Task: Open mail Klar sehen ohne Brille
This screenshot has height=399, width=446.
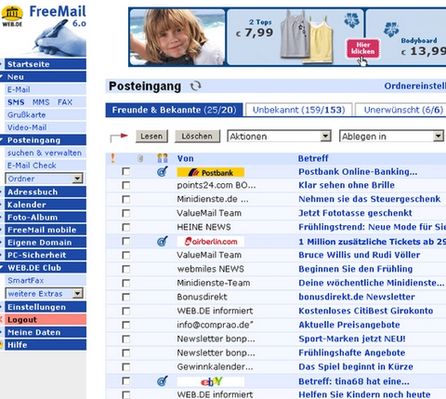Action: click(x=347, y=185)
